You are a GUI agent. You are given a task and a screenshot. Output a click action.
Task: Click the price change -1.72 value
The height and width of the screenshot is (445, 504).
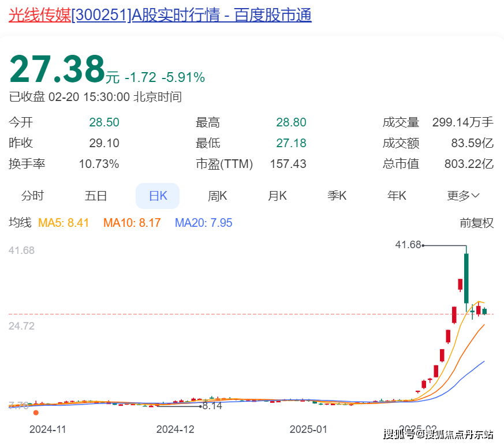(140, 77)
